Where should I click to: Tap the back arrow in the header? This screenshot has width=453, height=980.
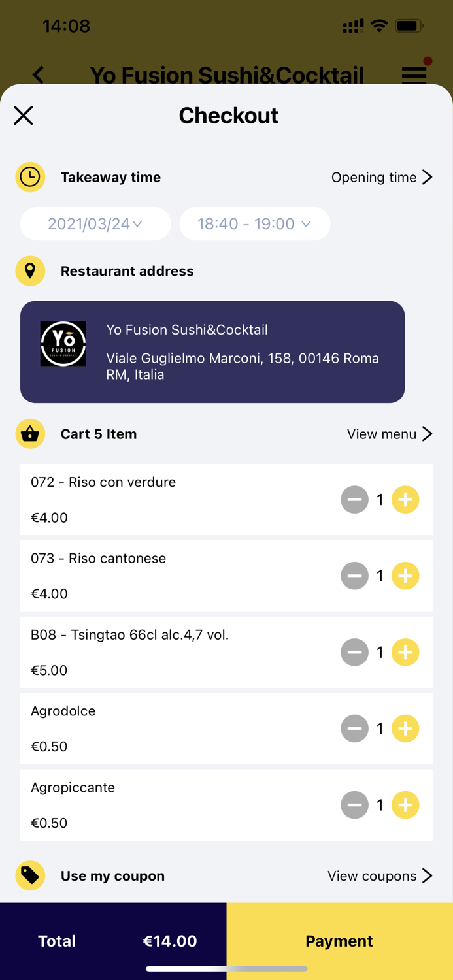coord(38,74)
